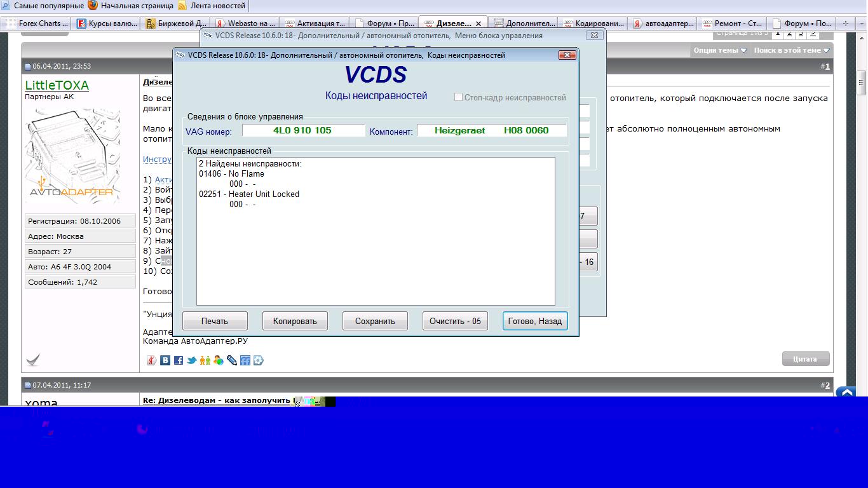The height and width of the screenshot is (488, 868).
Task: Expand the Опции темы dropdown
Action: click(720, 50)
